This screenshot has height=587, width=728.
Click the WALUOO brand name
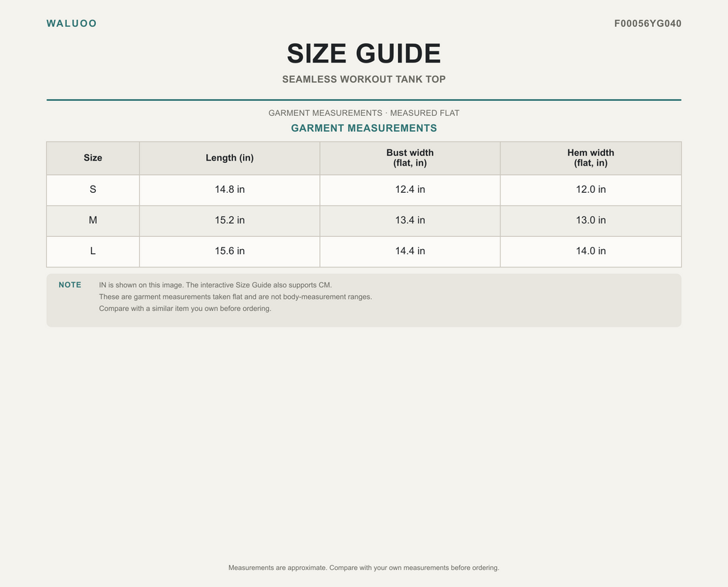(72, 23)
